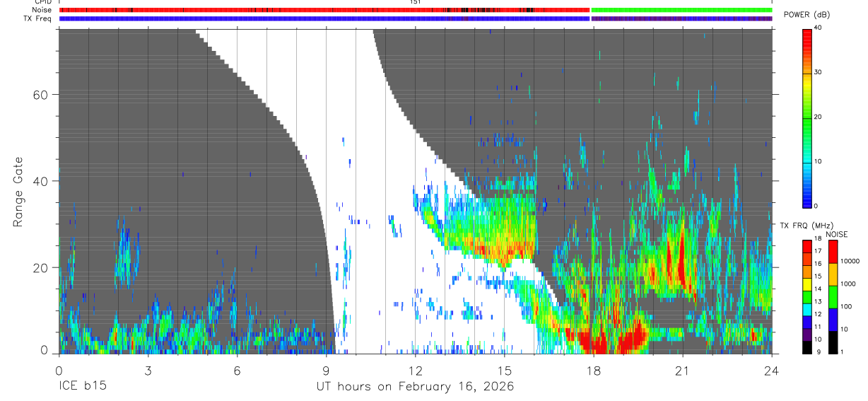Click the 'Noise' row label at top

[41, 10]
